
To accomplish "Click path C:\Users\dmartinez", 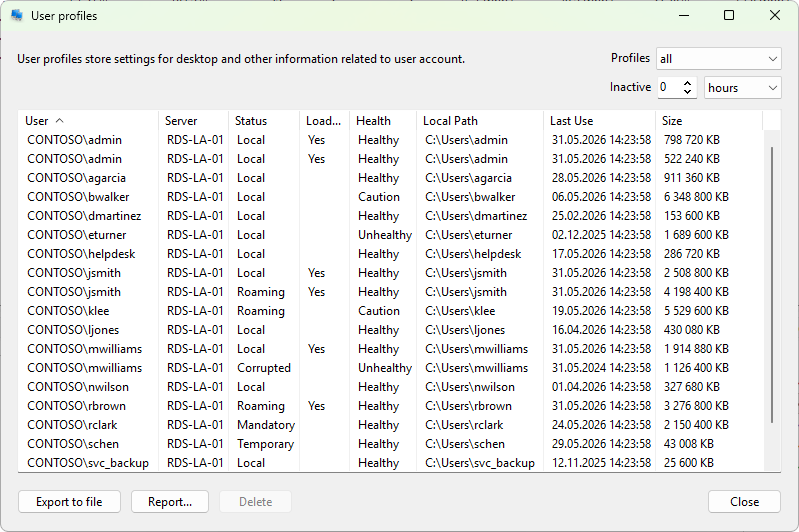I will (x=476, y=216).
